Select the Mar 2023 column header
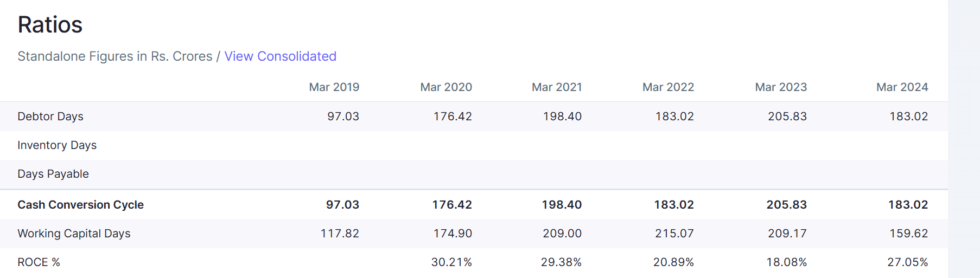The width and height of the screenshot is (980, 278). click(781, 87)
